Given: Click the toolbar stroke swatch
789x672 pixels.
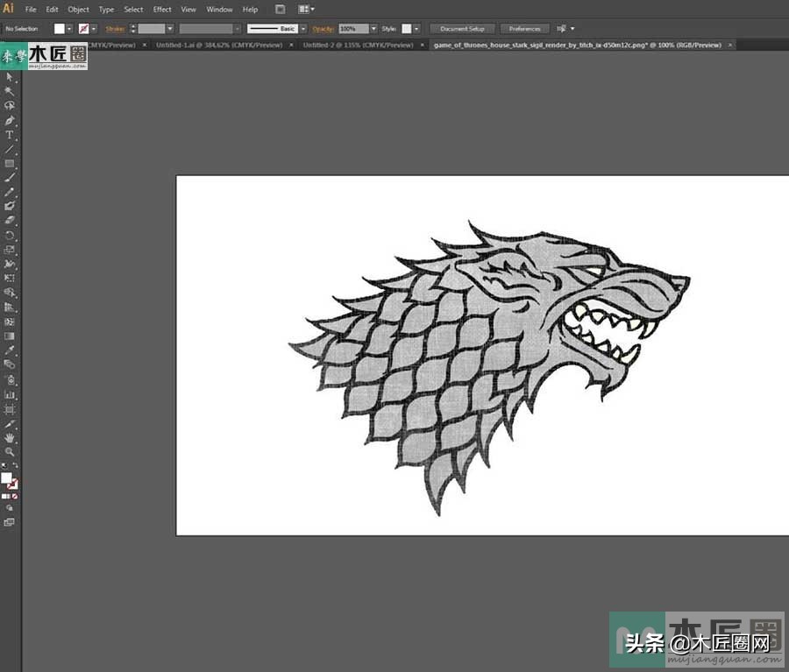Looking at the screenshot, I should pos(13,485).
